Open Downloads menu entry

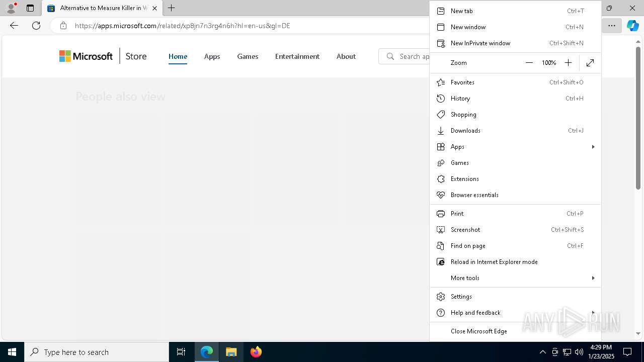pyautogui.click(x=515, y=131)
